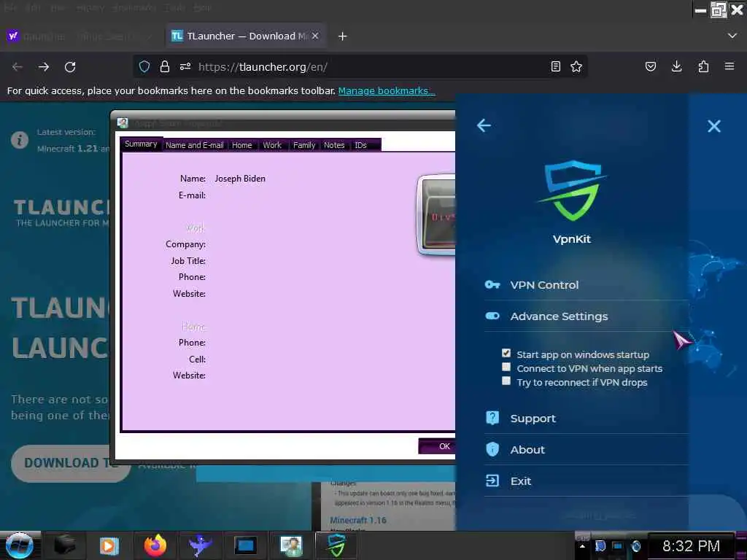
Task: Open the Firefox downloads panel
Action: (676, 66)
